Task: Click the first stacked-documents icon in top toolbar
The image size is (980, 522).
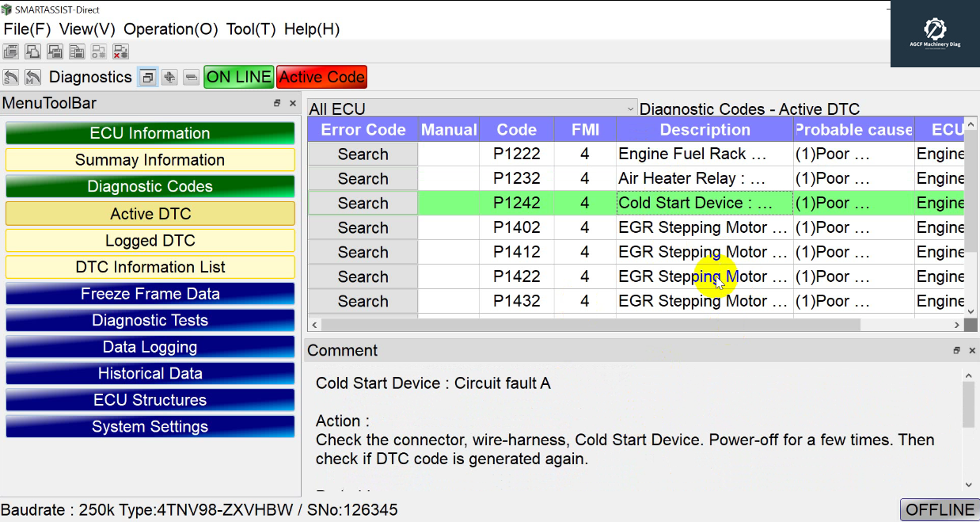Action: click(11, 52)
